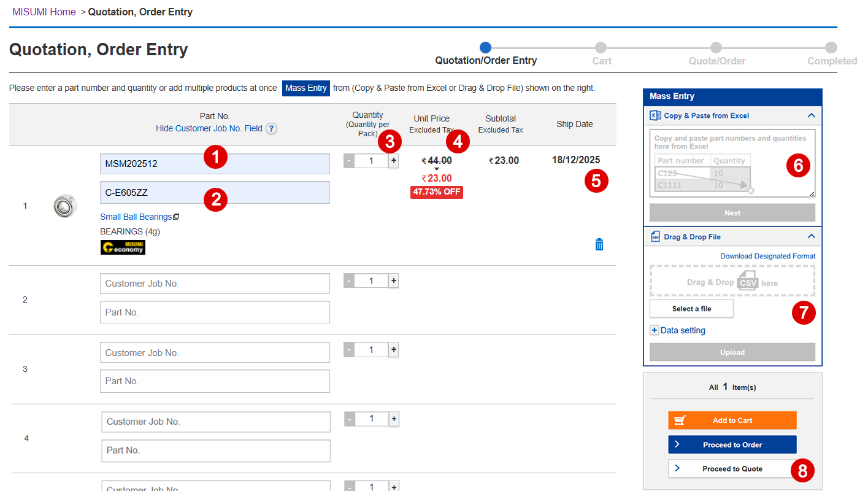Screen dimensions: 868x491
Task: Collapse the Copy & Paste from Excel section
Action: 811,115
